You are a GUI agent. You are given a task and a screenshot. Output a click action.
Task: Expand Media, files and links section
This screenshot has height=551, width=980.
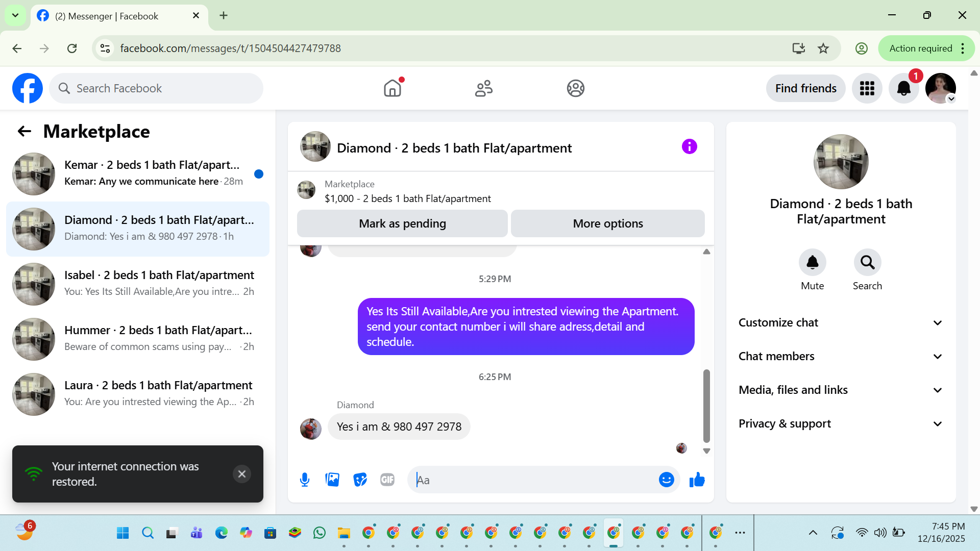point(841,390)
